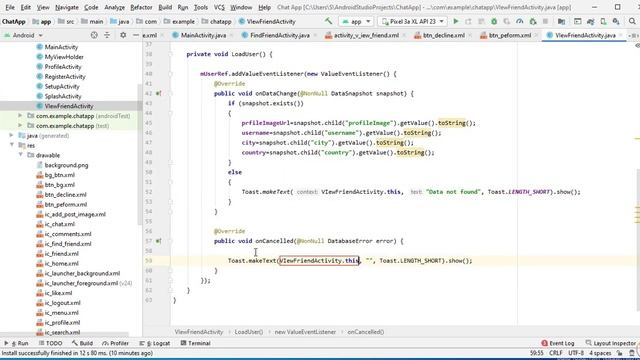Select ic_chat.xml in drawable folder
The height and width of the screenshot is (360, 640).
coord(60,224)
